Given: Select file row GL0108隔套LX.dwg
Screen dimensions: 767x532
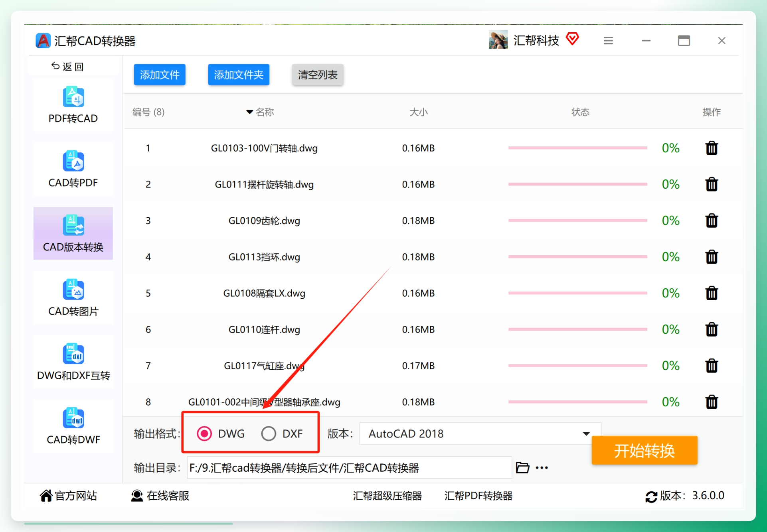Looking at the screenshot, I should pos(433,293).
